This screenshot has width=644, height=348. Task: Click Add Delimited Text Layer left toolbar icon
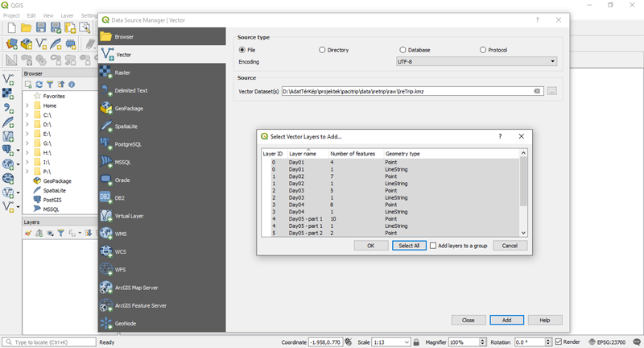click(x=8, y=108)
